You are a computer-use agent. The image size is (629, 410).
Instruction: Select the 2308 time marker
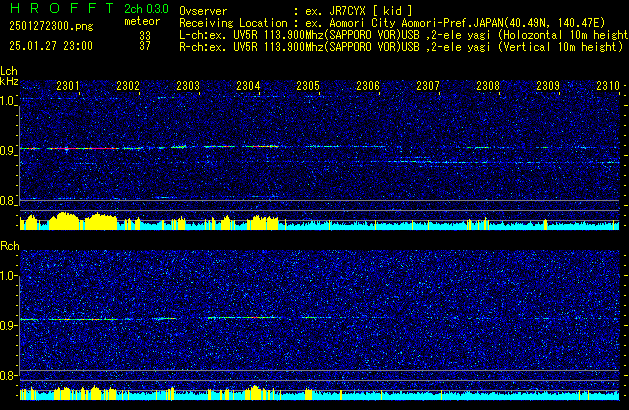click(488, 85)
